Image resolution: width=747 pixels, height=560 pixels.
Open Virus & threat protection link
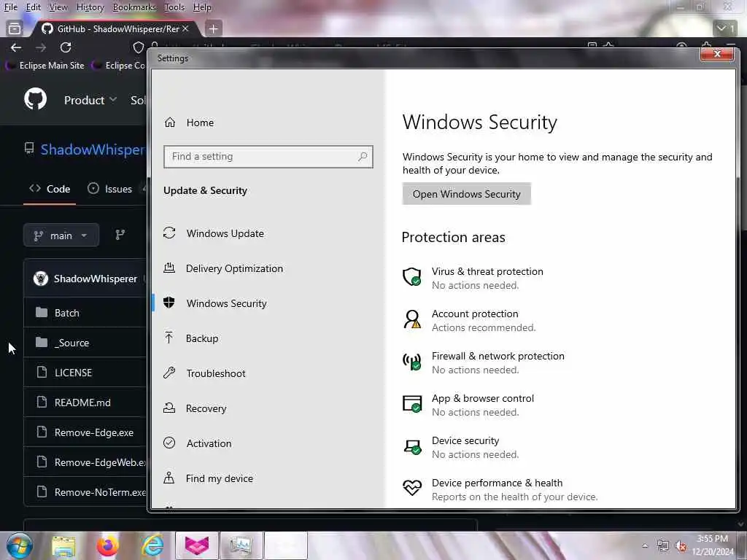tap(487, 271)
